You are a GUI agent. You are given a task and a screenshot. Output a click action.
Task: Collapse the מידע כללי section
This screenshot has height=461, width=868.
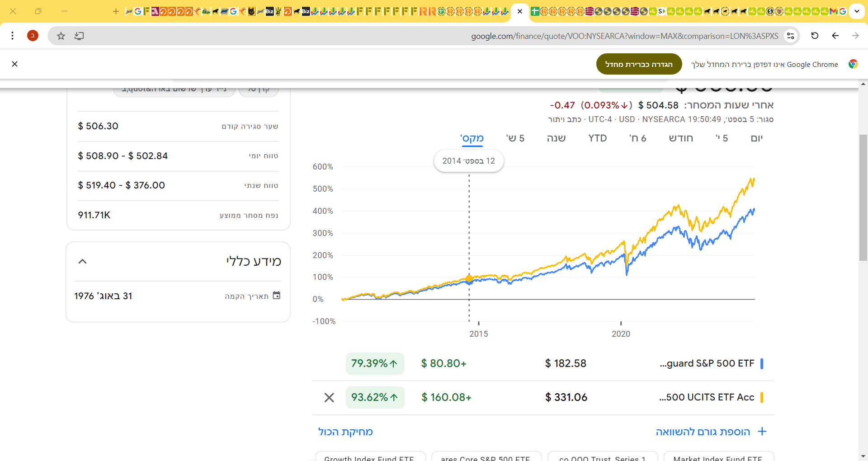(x=82, y=261)
